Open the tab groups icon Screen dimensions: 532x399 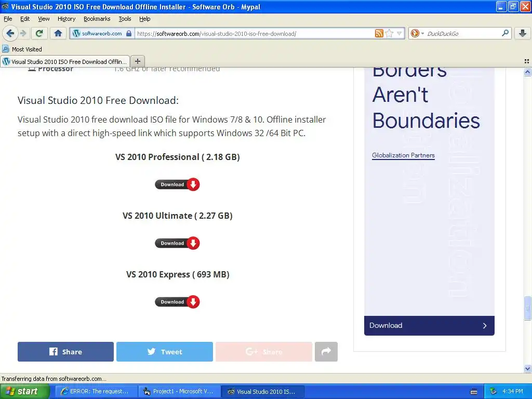(x=527, y=61)
